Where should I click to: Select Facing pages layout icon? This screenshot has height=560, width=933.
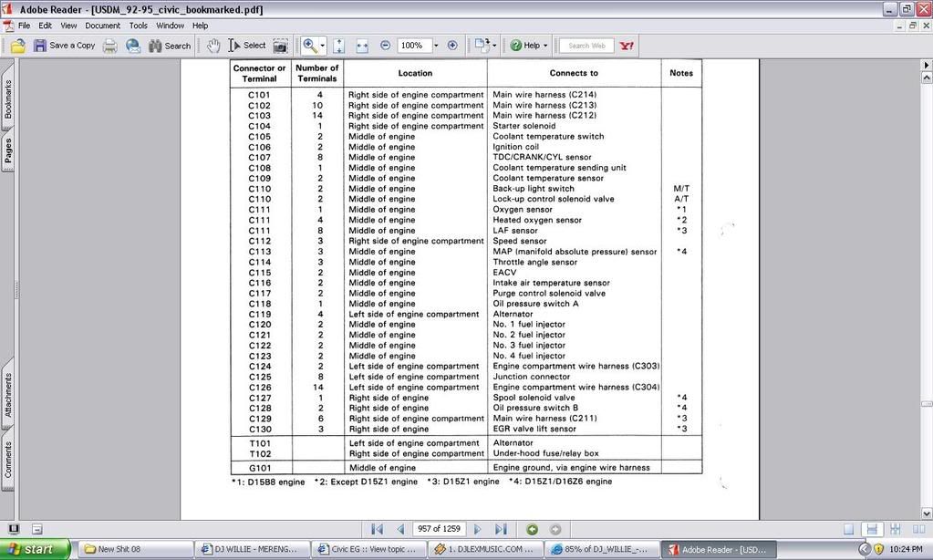[x=918, y=529]
